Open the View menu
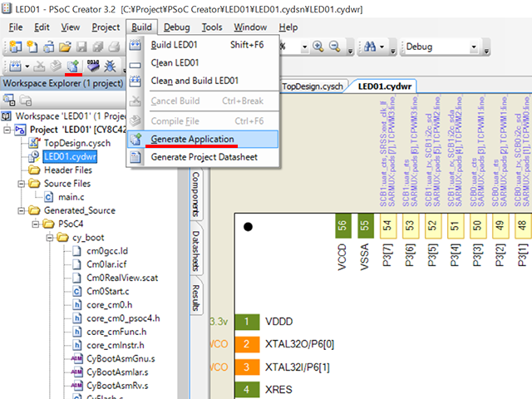Image resolution: width=532 pixels, height=399 pixels. (x=70, y=27)
